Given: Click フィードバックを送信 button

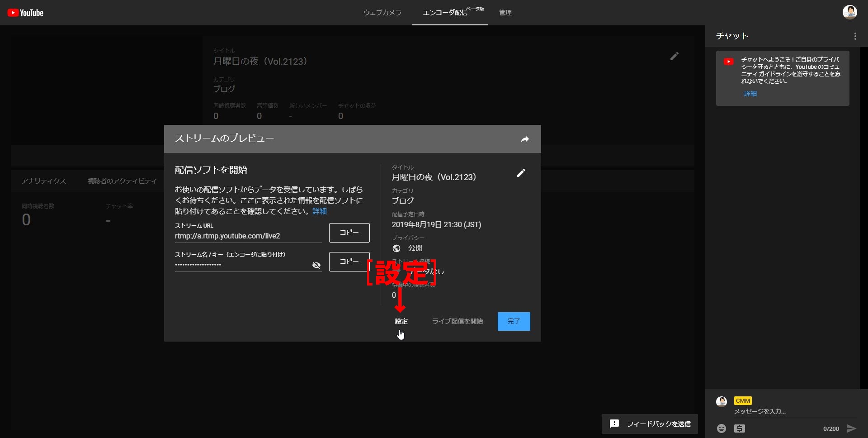Looking at the screenshot, I should coord(650,424).
